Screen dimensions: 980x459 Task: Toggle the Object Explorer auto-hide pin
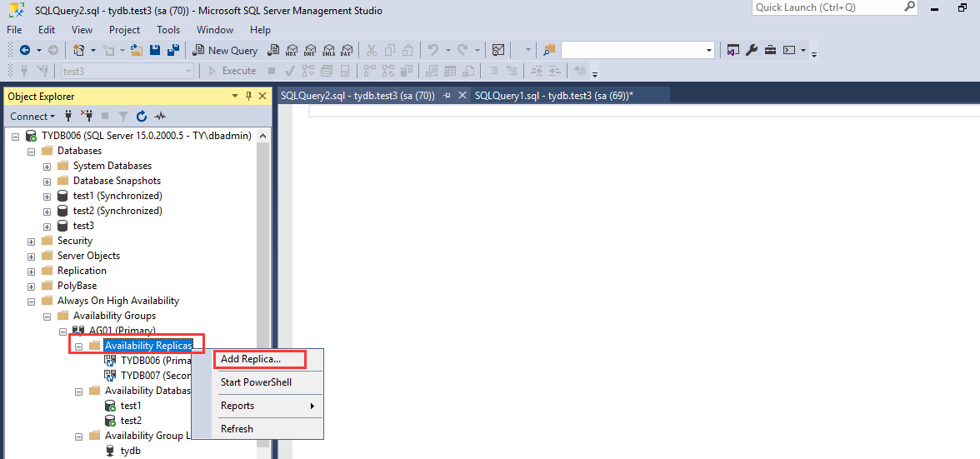click(x=248, y=96)
